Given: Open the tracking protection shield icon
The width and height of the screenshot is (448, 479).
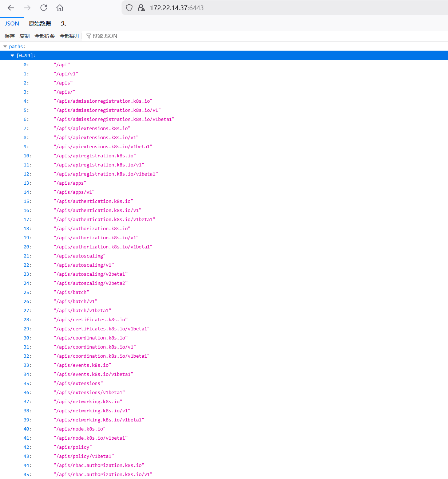Looking at the screenshot, I should click(x=129, y=8).
